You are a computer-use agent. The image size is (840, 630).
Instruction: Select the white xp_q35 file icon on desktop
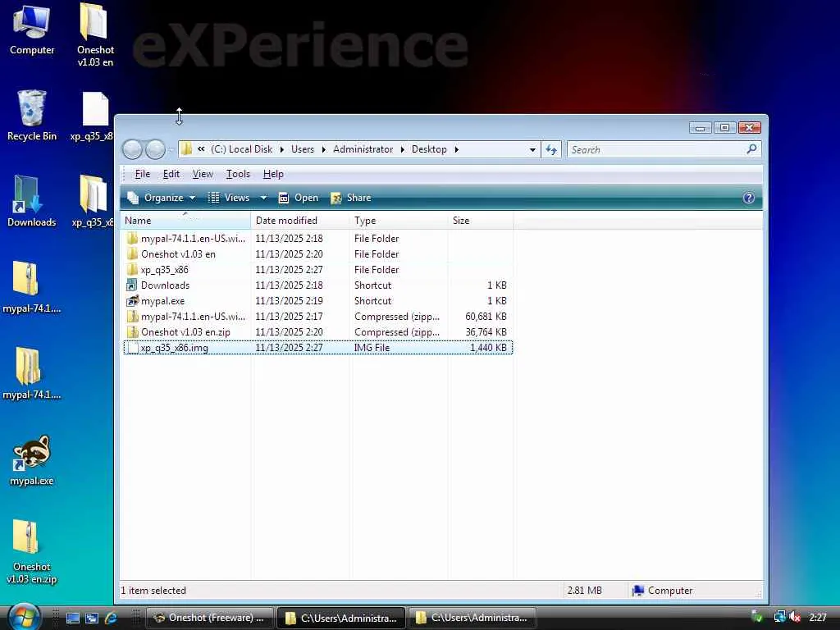[95, 115]
